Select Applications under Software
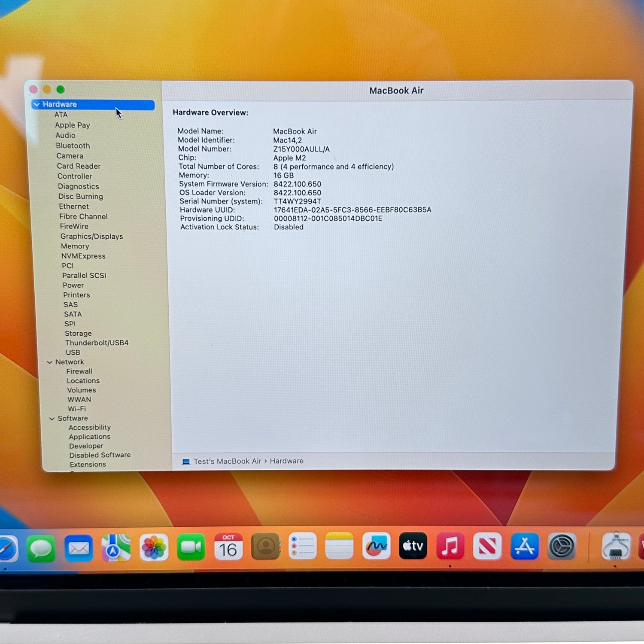The height and width of the screenshot is (644, 644). click(x=90, y=437)
